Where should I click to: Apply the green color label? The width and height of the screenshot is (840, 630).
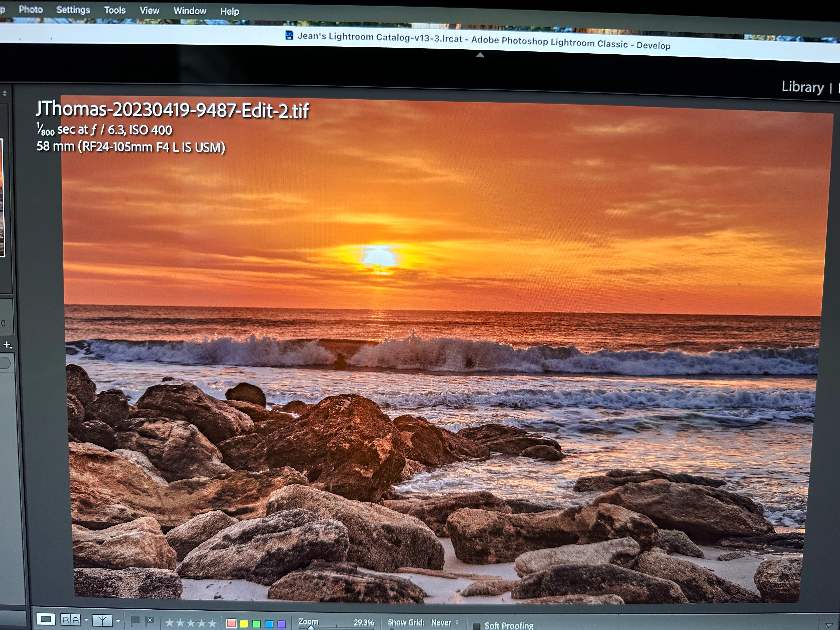click(257, 624)
